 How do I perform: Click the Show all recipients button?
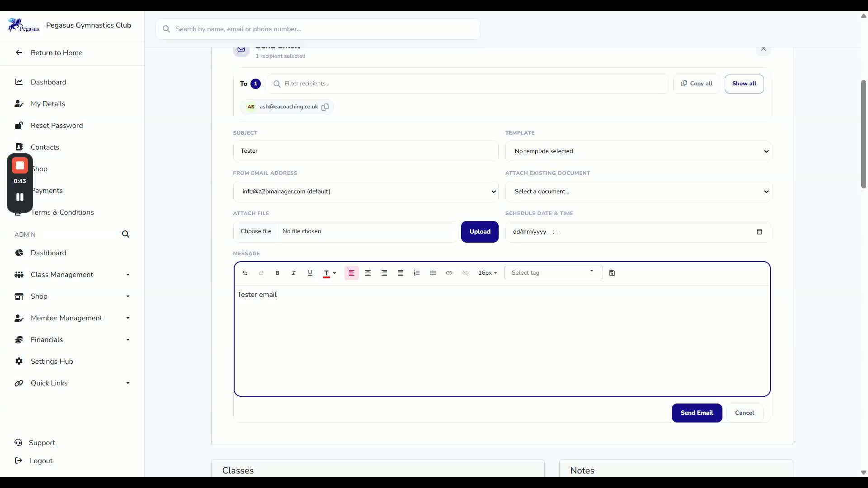[744, 84]
